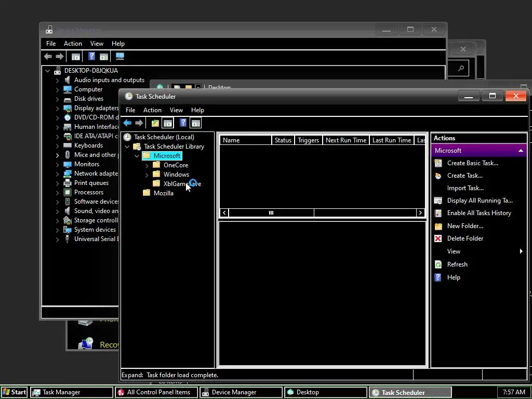Switch to All Control Panel Items on taskbar

tap(156, 392)
